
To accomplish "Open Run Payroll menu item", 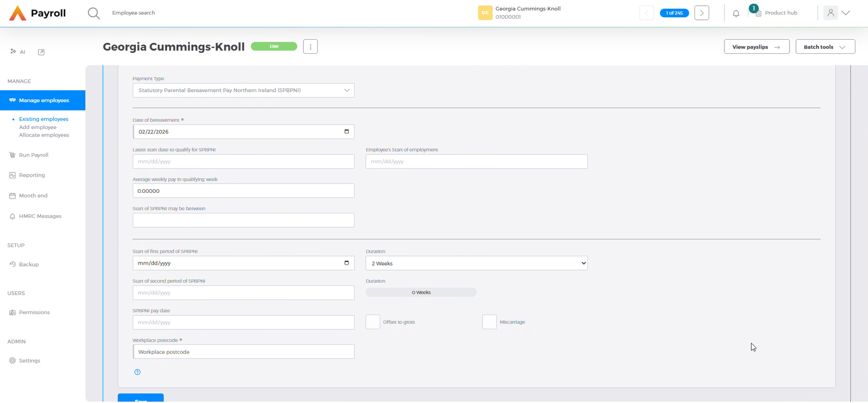I will point(33,155).
